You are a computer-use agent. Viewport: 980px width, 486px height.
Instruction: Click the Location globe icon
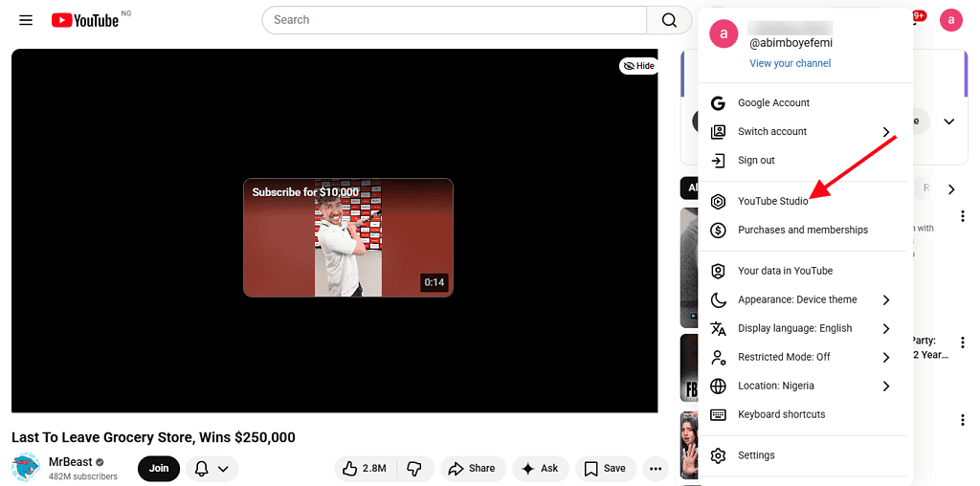[x=718, y=387]
